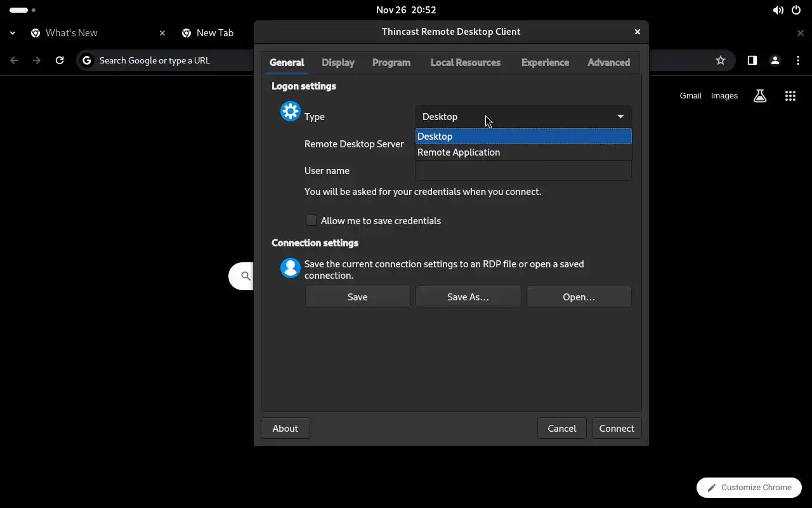Click the Connection settings heading
Screen dimensions: 812x508
click(315, 243)
